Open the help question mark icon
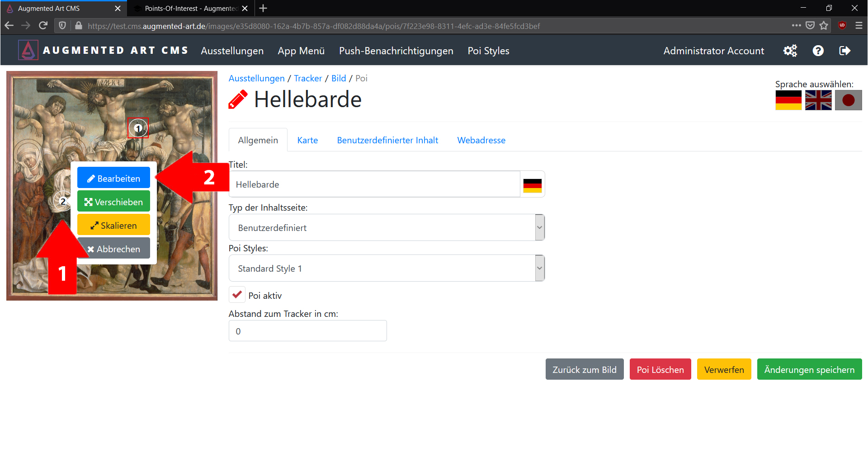The width and height of the screenshot is (868, 471). (x=818, y=51)
